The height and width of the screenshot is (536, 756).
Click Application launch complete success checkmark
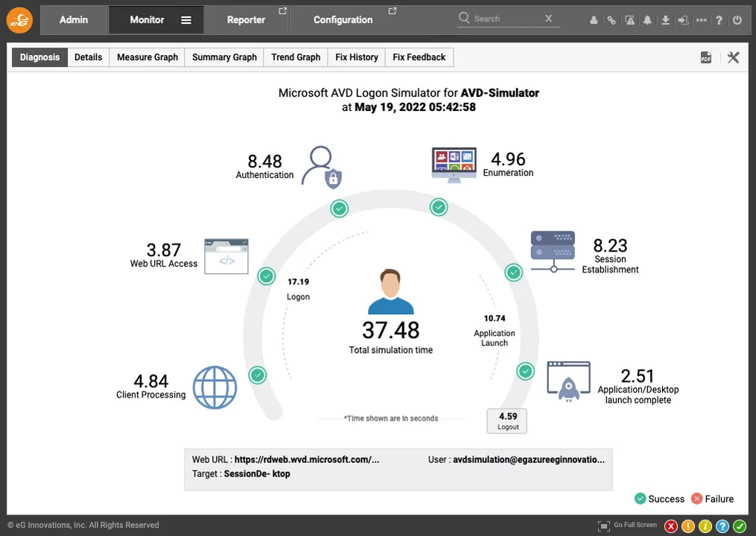[526, 371]
